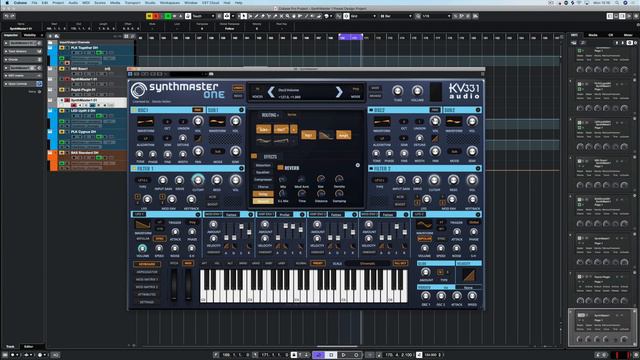The width and height of the screenshot is (640, 360).
Task: Select Chorus in effects list
Action: [x=263, y=187]
